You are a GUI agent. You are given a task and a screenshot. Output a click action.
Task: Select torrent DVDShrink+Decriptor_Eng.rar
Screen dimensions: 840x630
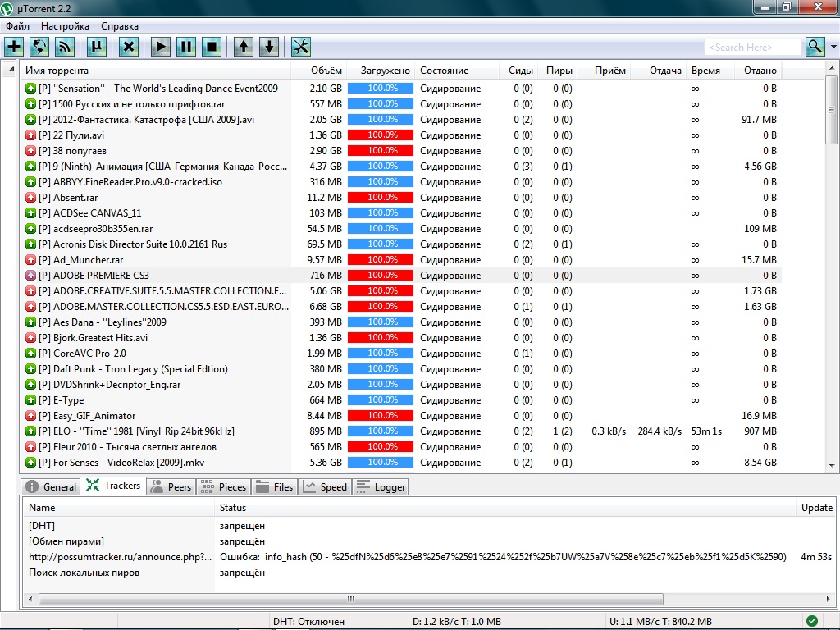(402, 385)
